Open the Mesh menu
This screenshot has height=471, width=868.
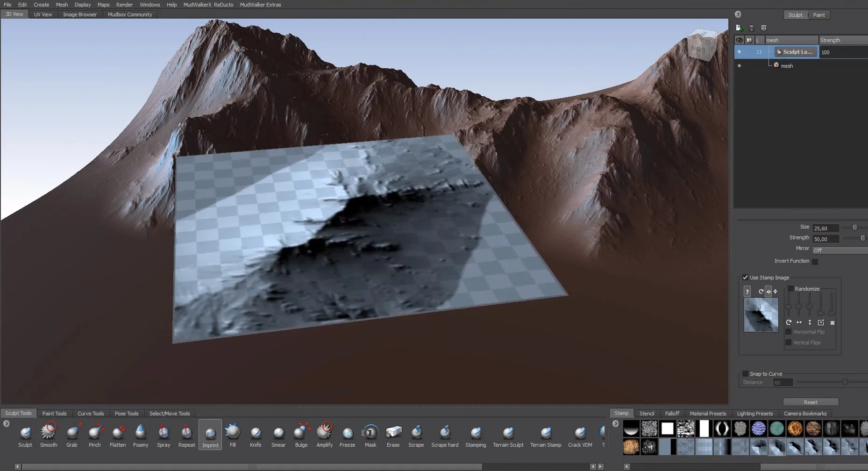tap(62, 5)
